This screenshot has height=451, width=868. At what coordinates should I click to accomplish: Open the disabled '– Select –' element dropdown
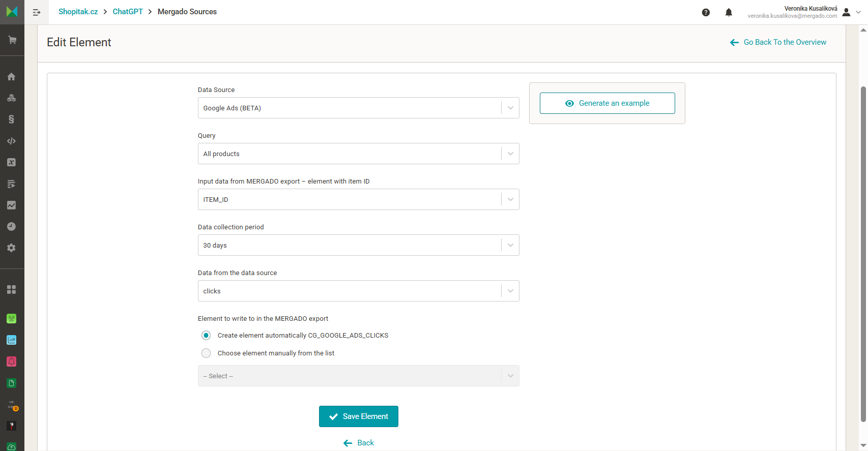pyautogui.click(x=359, y=376)
